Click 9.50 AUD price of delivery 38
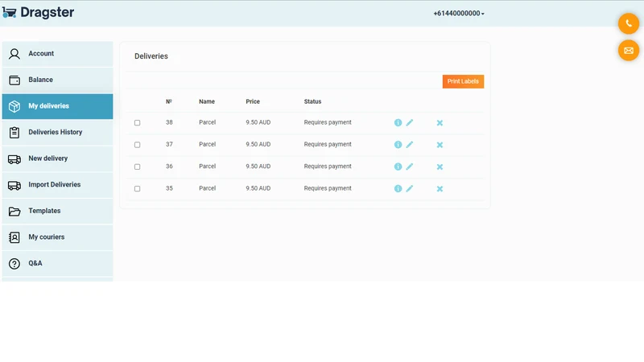The image size is (644, 362). (258, 122)
